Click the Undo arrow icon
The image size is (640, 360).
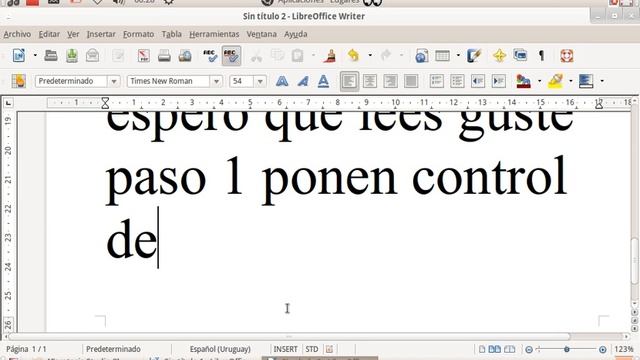(x=353, y=56)
